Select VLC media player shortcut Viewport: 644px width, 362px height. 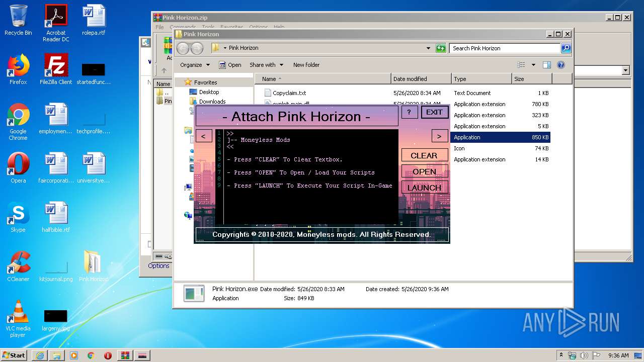click(18, 318)
